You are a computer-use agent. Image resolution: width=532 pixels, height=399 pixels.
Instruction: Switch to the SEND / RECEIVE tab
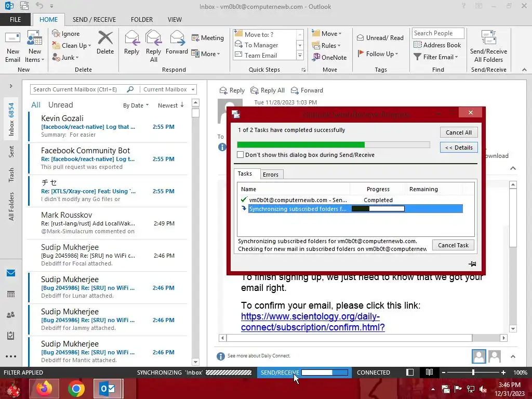coord(95,19)
